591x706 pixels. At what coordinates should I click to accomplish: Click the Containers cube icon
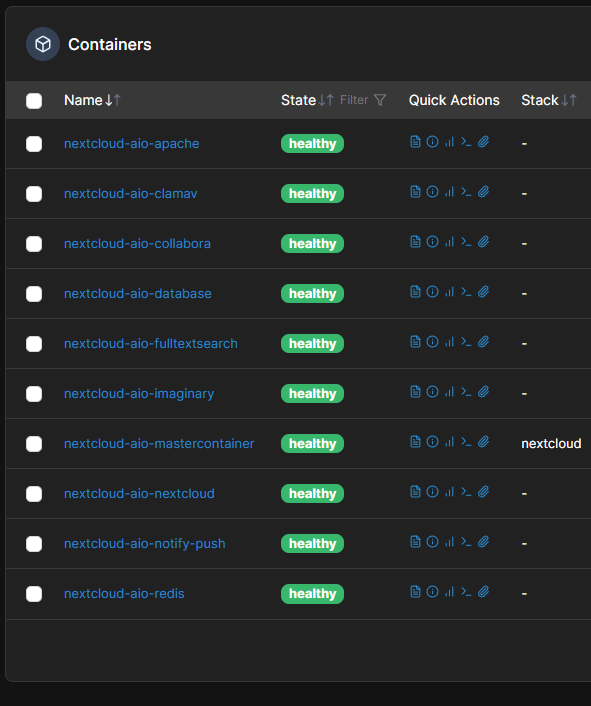[43, 44]
